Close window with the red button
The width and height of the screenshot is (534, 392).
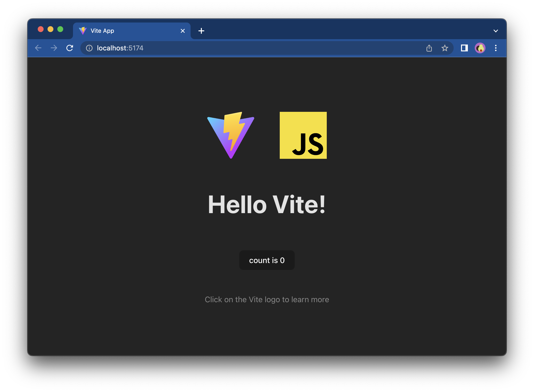click(x=41, y=29)
